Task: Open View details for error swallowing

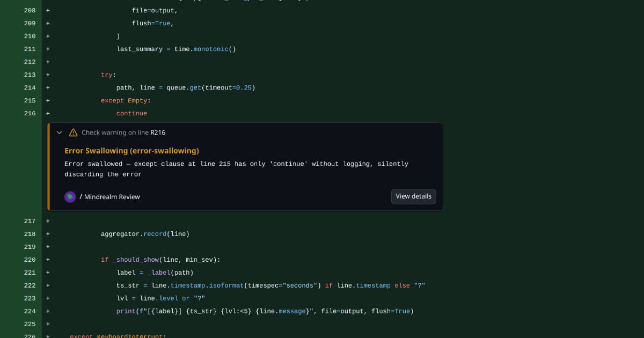Action: coord(413,196)
